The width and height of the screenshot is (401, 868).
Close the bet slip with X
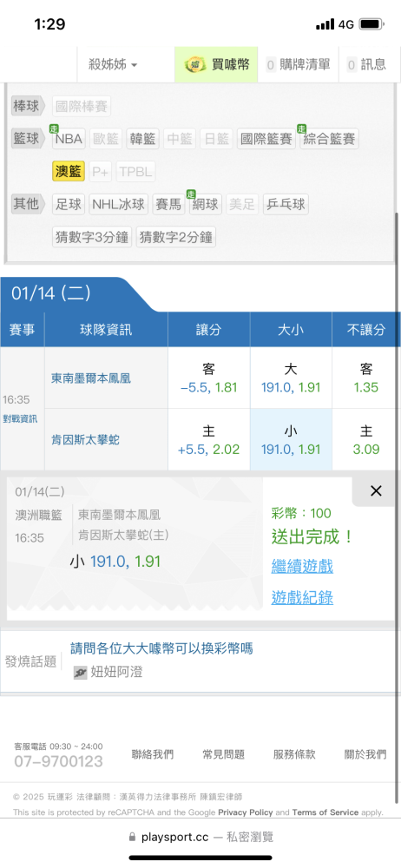click(376, 490)
